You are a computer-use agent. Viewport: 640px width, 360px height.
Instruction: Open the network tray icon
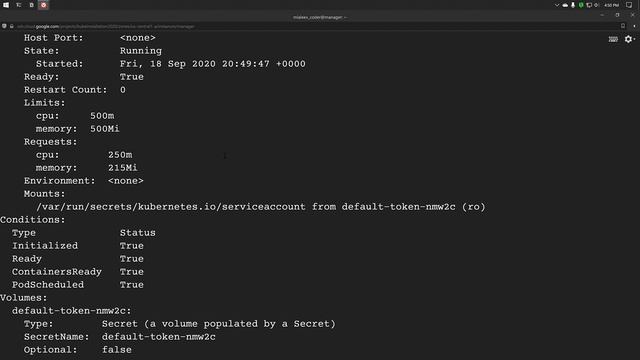[x=589, y=5]
